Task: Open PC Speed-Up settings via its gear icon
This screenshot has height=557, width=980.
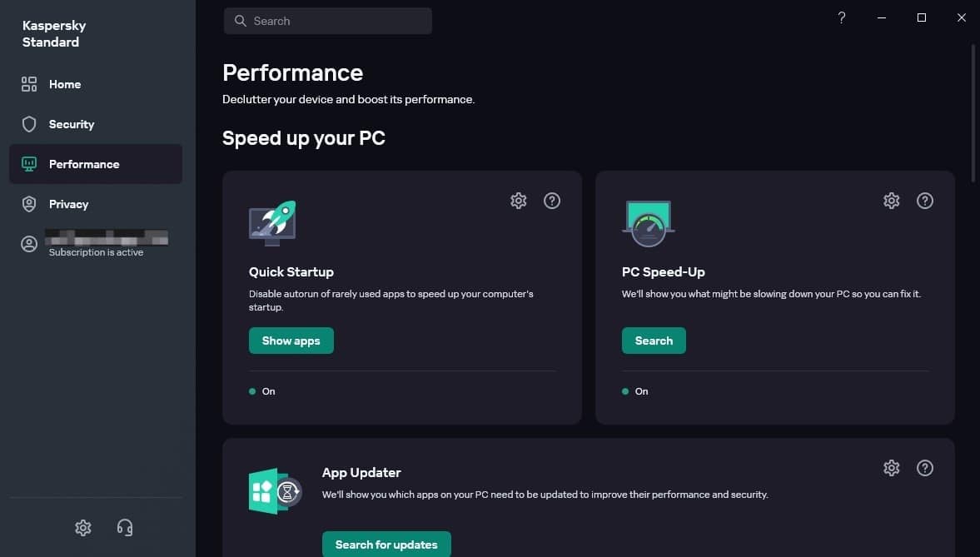Action: tap(892, 201)
